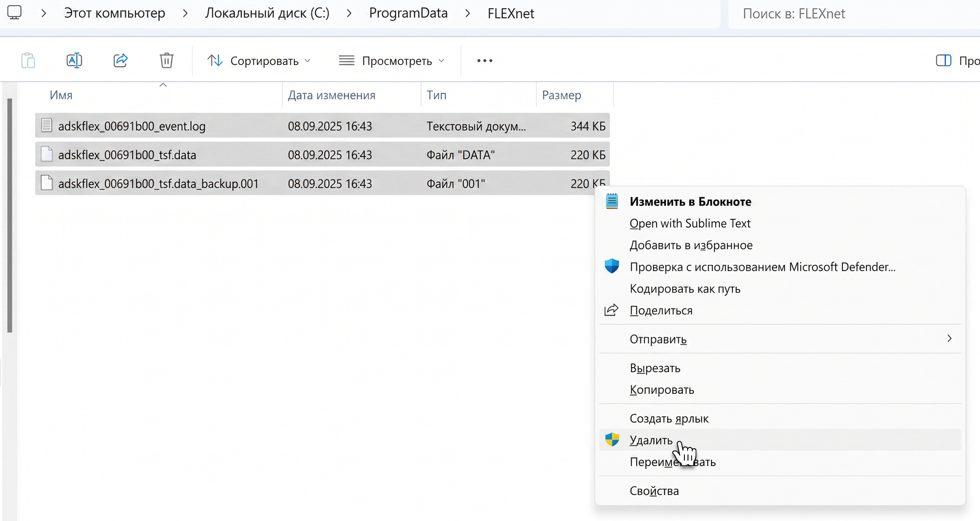Select Изменить в Блокноте
This screenshot has height=521, width=980.
780,202
